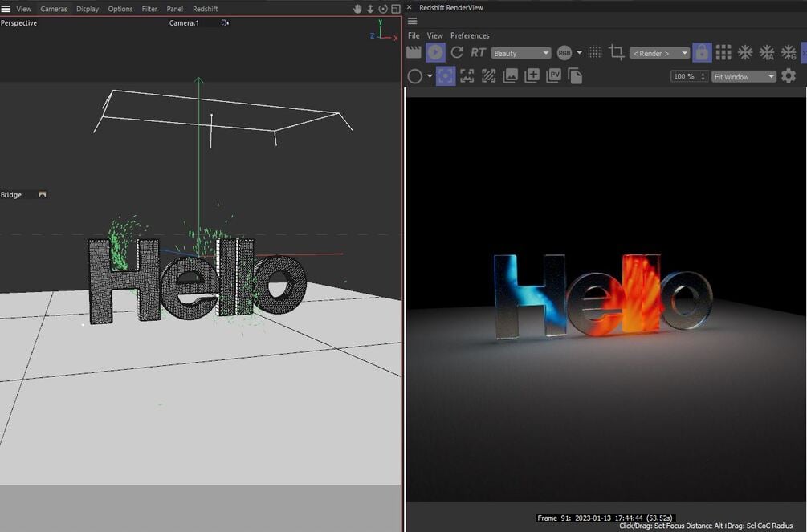Click the hatched region overlay icon
The height and width of the screenshot is (532, 807).
click(488, 76)
